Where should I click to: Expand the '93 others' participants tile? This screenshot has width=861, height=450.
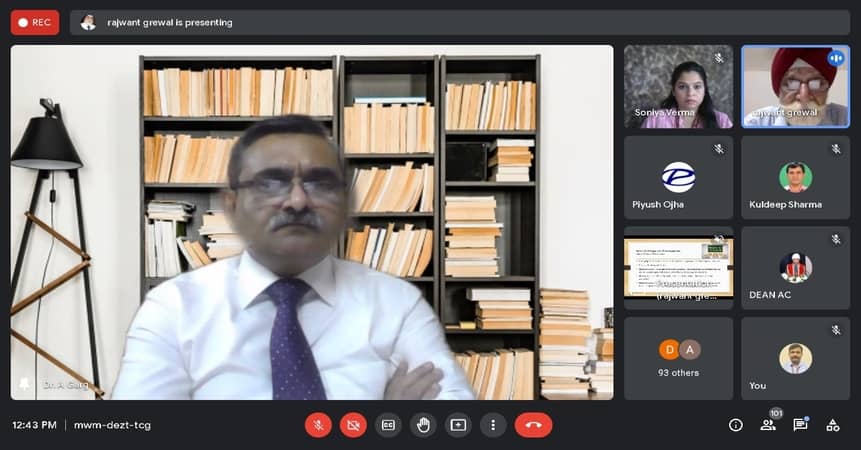point(678,357)
